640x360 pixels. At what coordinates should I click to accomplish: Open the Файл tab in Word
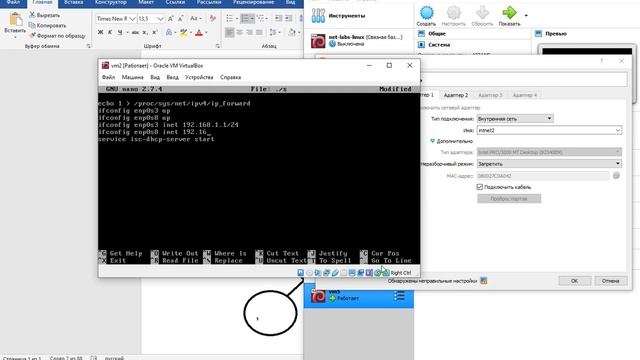13,2
